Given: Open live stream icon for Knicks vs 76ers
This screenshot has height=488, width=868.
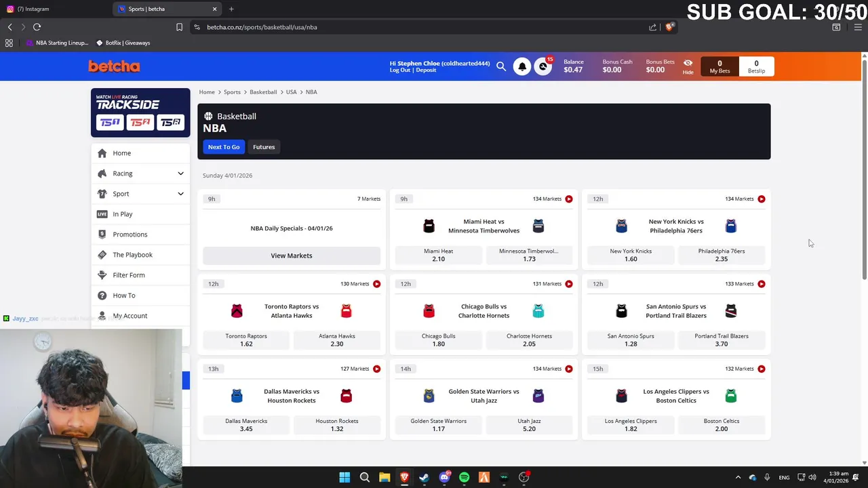Looking at the screenshot, I should coord(762,199).
